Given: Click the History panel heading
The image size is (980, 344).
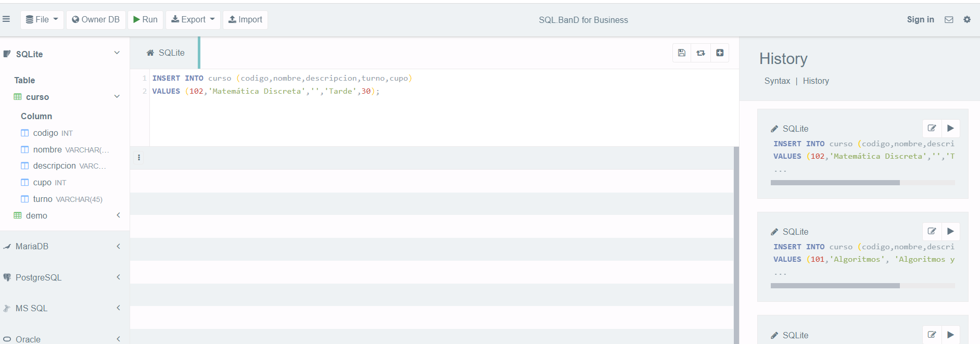Looking at the screenshot, I should point(783,58).
